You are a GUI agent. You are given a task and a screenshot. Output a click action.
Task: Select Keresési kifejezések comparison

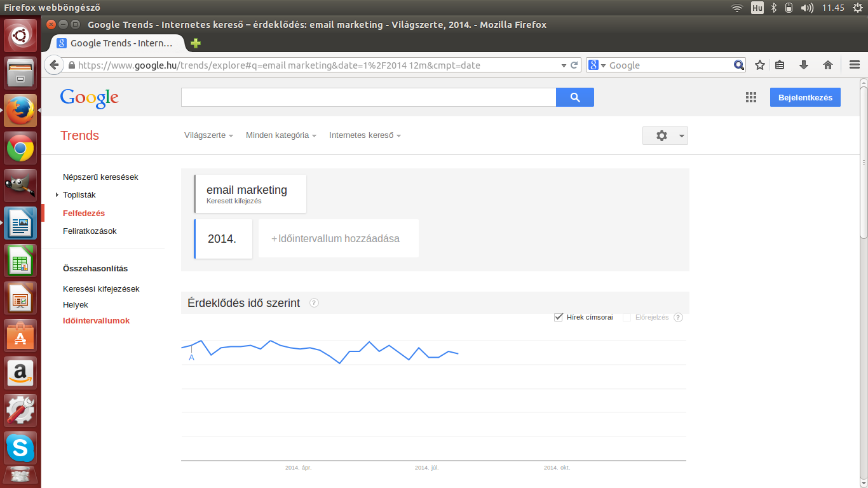click(x=101, y=289)
